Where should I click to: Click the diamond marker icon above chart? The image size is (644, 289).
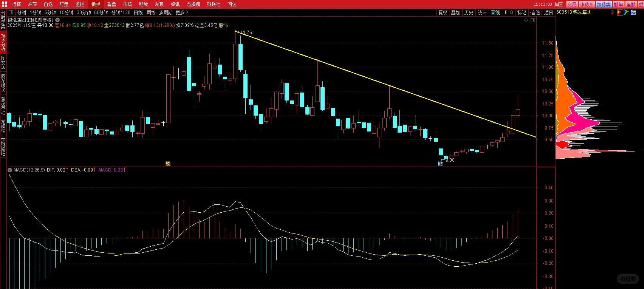(526, 20)
